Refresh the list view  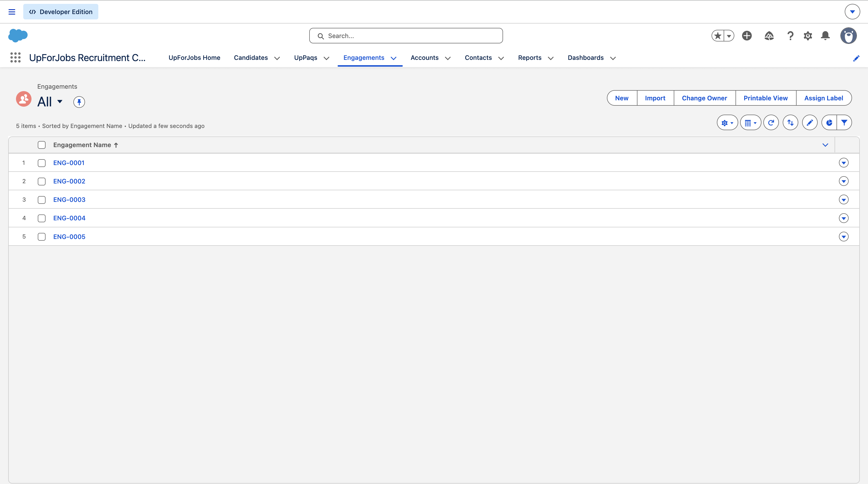pyautogui.click(x=771, y=123)
